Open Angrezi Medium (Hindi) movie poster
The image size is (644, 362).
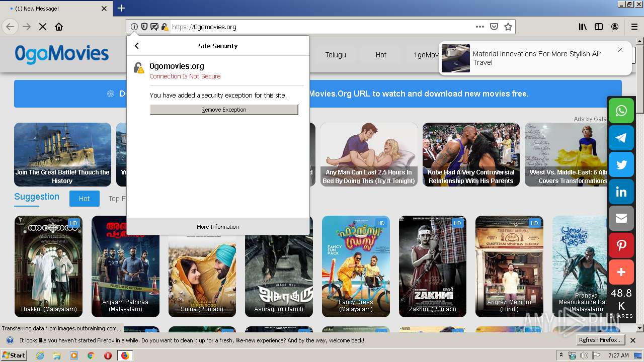pyautogui.click(x=509, y=266)
